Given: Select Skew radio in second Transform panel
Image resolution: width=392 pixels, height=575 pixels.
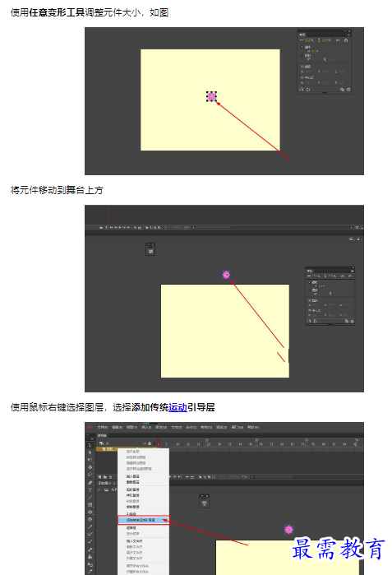Looking at the screenshot, I should tap(310, 290).
